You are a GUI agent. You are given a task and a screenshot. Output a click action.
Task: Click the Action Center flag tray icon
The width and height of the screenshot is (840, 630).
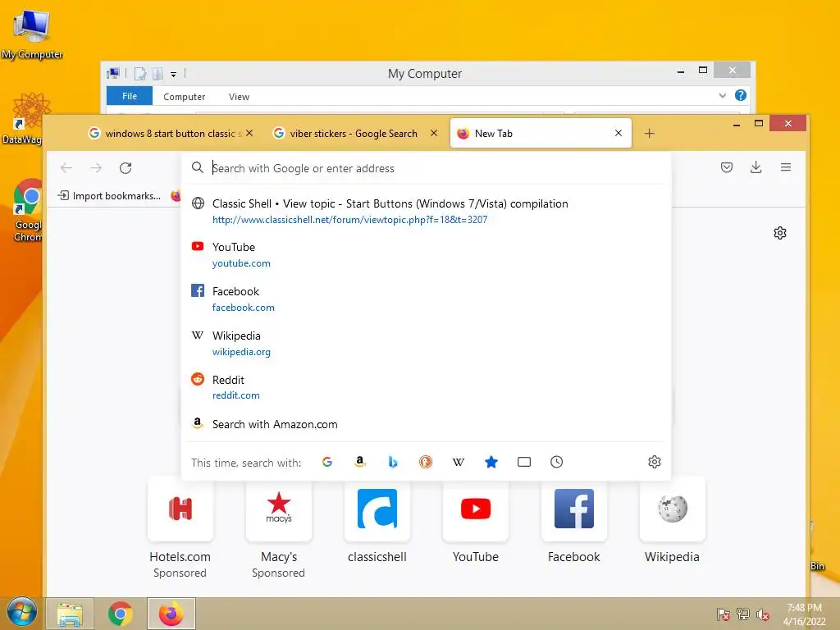tap(724, 614)
